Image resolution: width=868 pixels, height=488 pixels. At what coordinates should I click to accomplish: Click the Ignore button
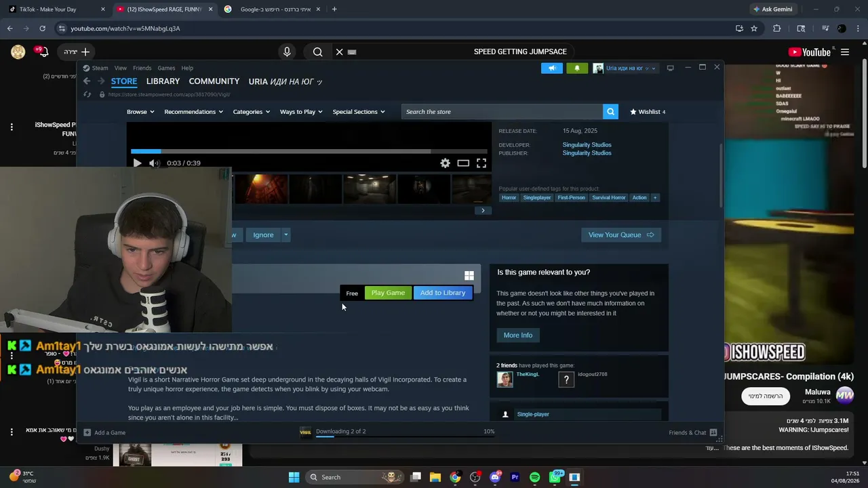(263, 235)
